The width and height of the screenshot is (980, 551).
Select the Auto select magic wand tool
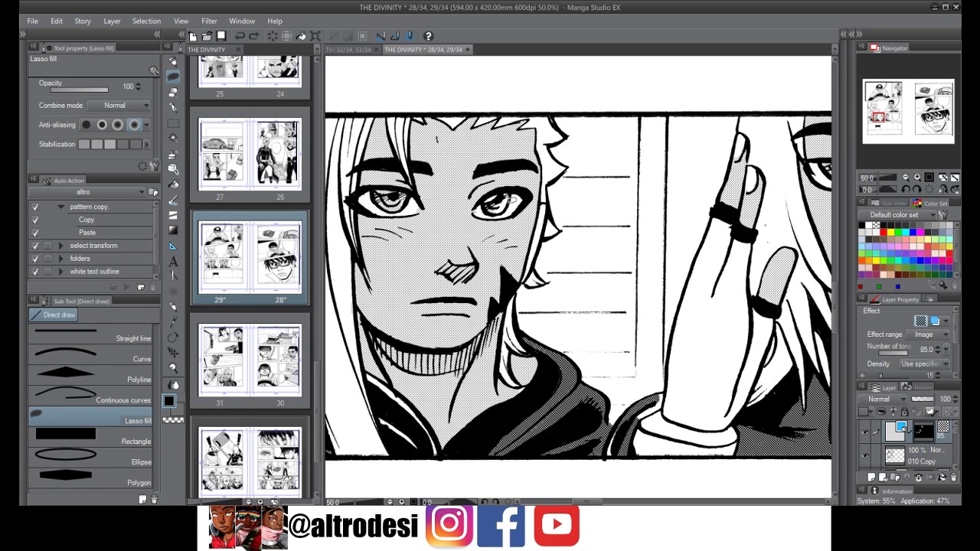[173, 139]
